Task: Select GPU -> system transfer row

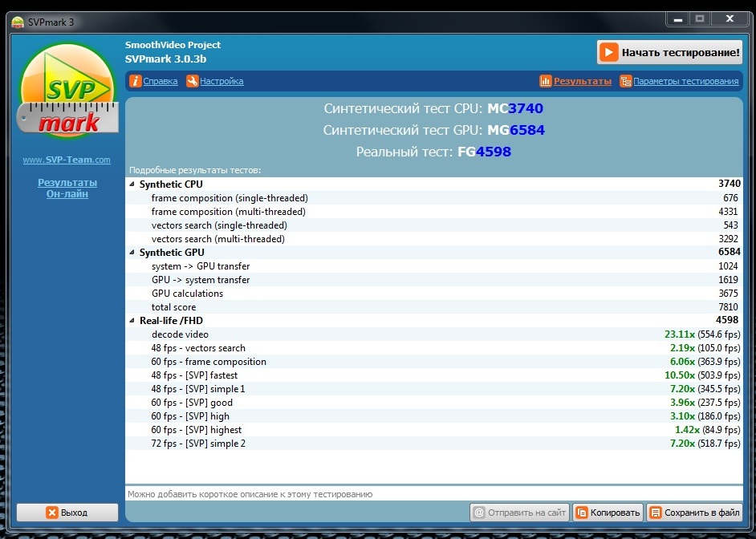Action: tap(434, 280)
